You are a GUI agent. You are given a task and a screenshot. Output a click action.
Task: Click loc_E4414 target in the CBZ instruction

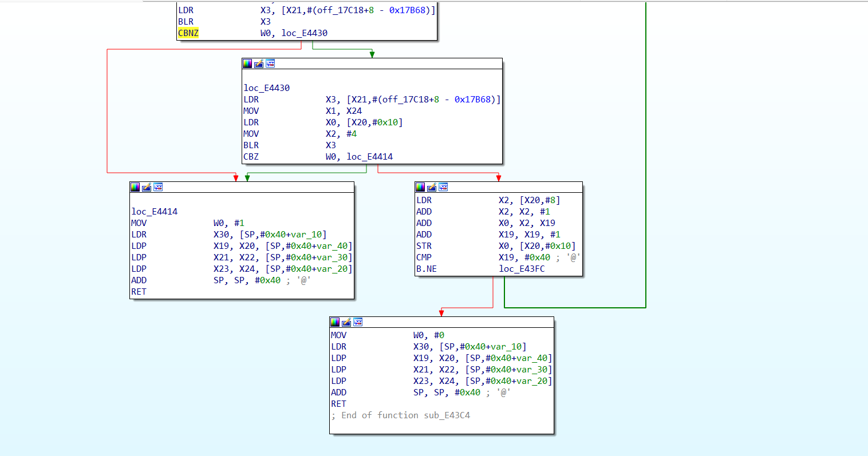[x=369, y=157]
